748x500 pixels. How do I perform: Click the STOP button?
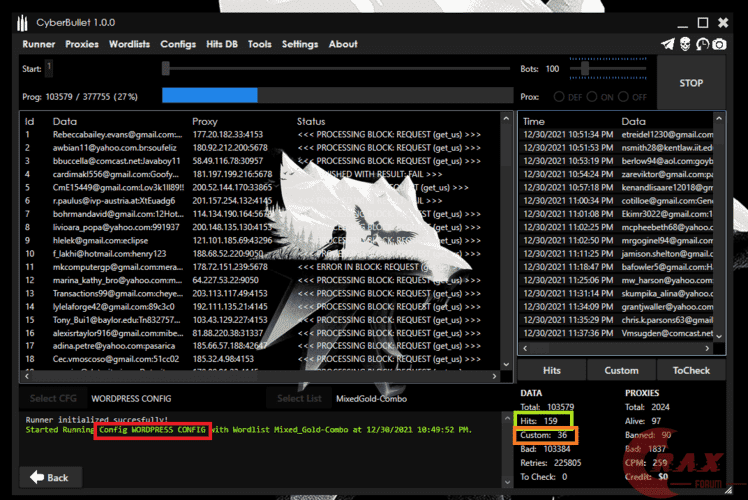(691, 83)
